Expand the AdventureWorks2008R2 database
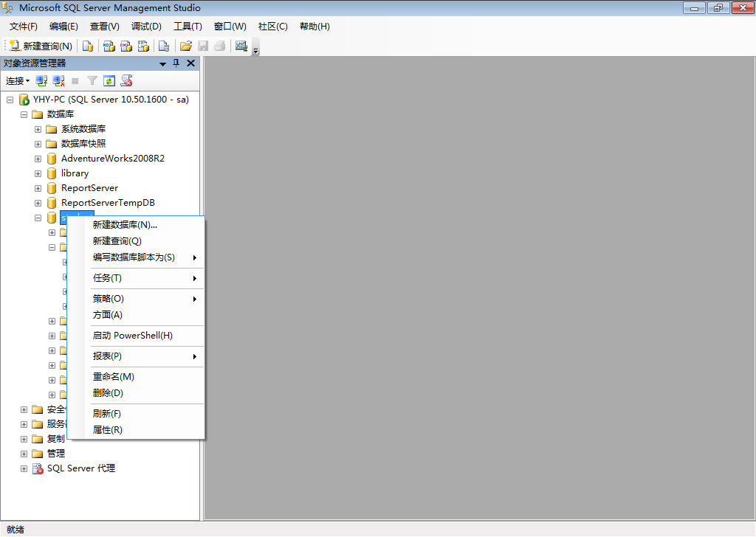The height and width of the screenshot is (537, 756). click(38, 159)
